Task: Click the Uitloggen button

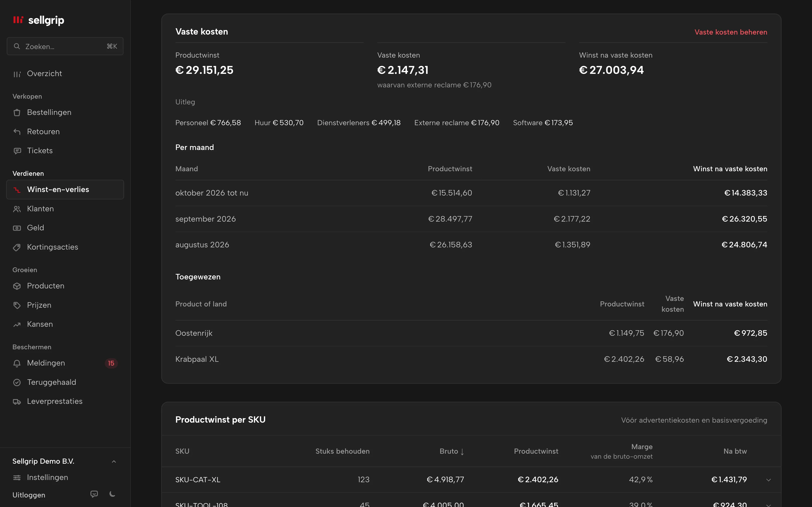Action: 29,495
